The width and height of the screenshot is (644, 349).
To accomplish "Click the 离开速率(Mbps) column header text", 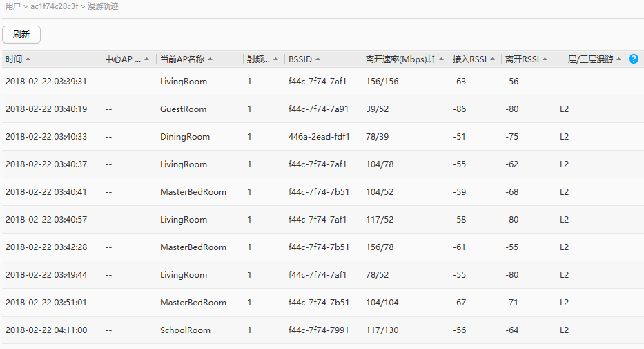I will (x=396, y=59).
